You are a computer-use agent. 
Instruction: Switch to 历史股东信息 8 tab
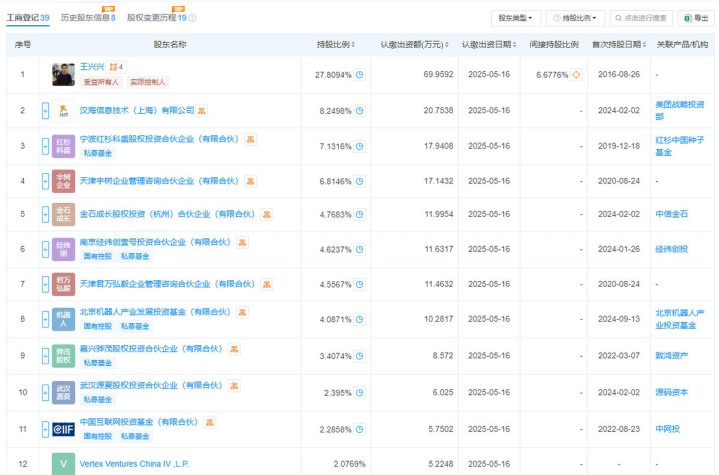tap(88, 17)
